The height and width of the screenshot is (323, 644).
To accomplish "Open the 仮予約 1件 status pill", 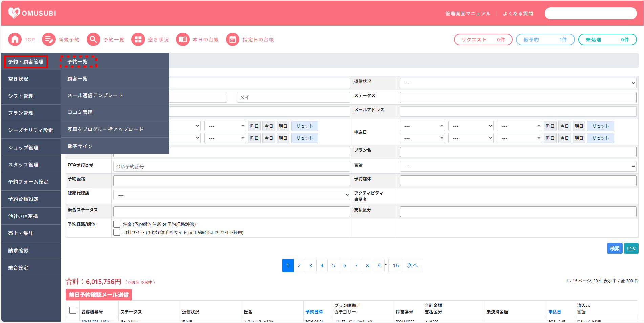I will coord(545,40).
